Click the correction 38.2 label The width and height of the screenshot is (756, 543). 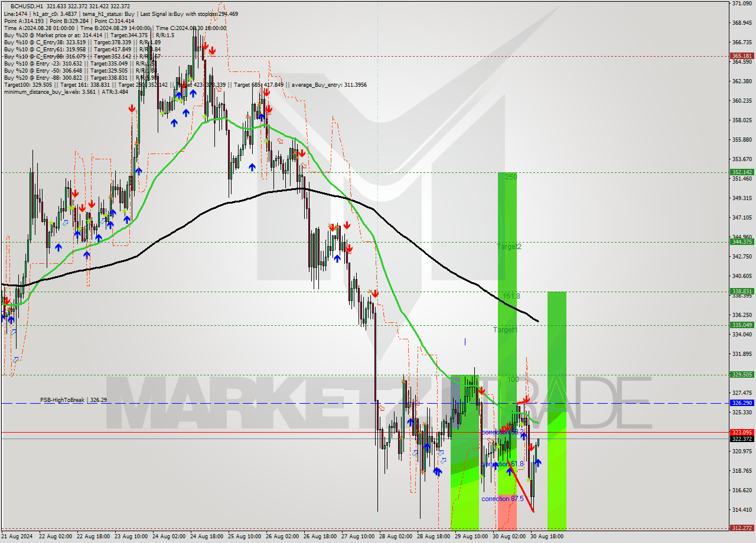(503, 432)
